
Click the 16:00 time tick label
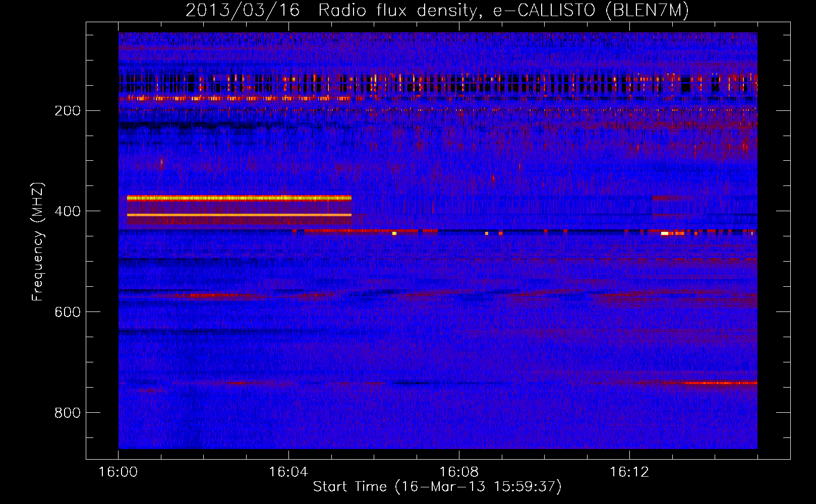[118, 472]
